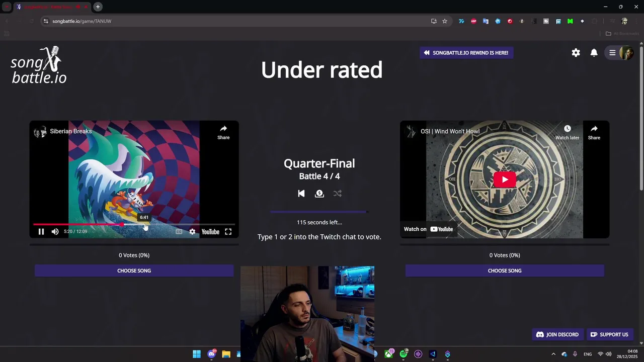Viewport: 644px width, 362px height.
Task: Open Xbox app from taskbar
Action: click(x=389, y=354)
